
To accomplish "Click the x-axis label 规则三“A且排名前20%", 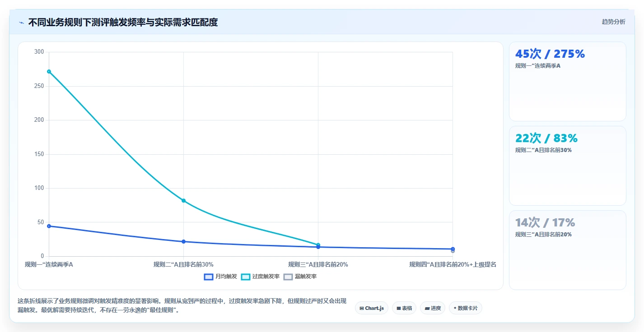I will point(318,265).
